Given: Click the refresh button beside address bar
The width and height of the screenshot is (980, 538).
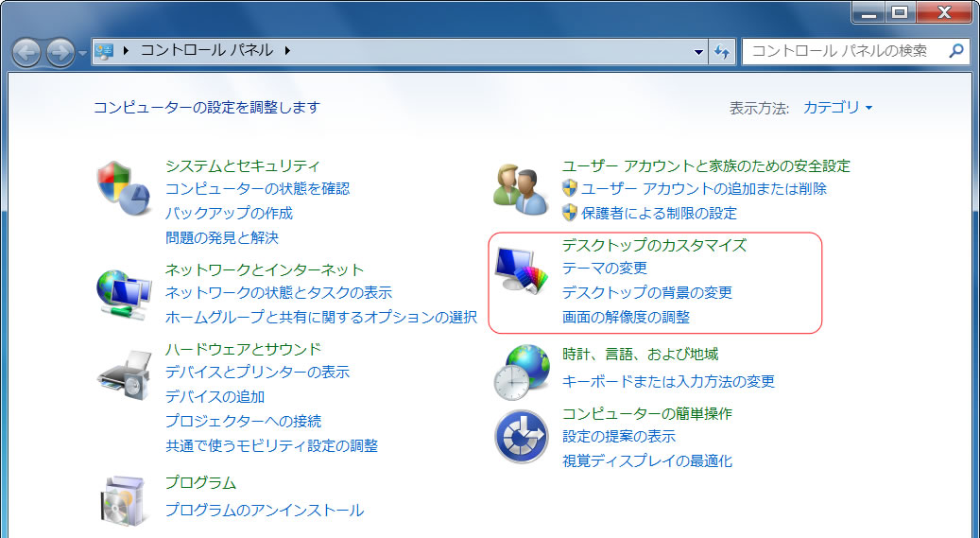Looking at the screenshot, I should point(723,51).
